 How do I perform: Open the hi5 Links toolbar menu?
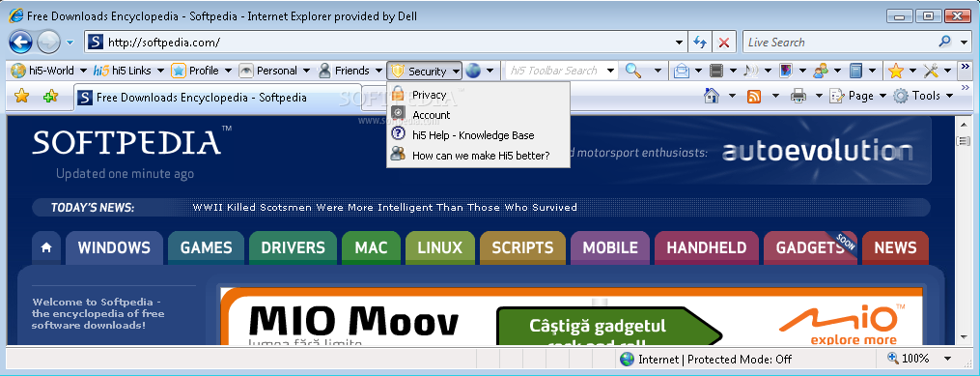coord(128,71)
